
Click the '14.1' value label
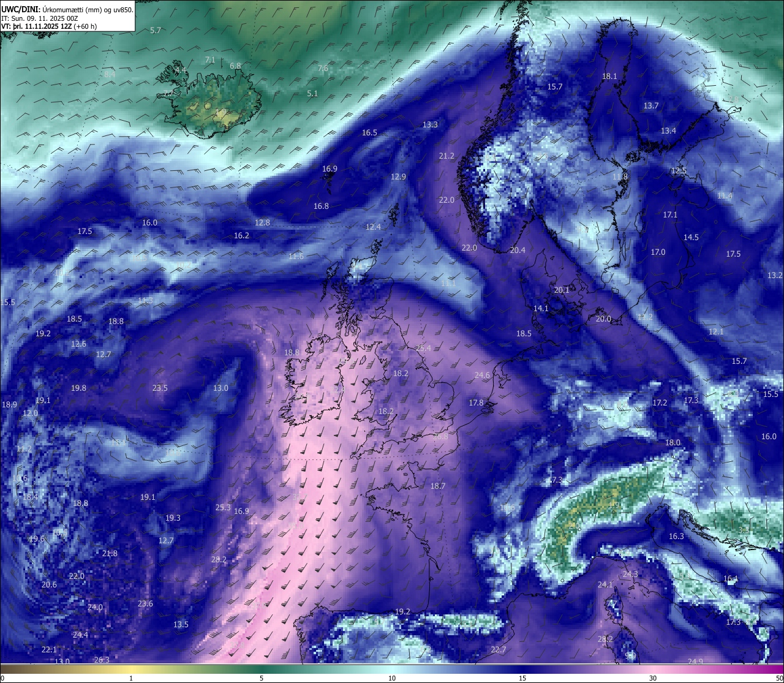tap(541, 309)
